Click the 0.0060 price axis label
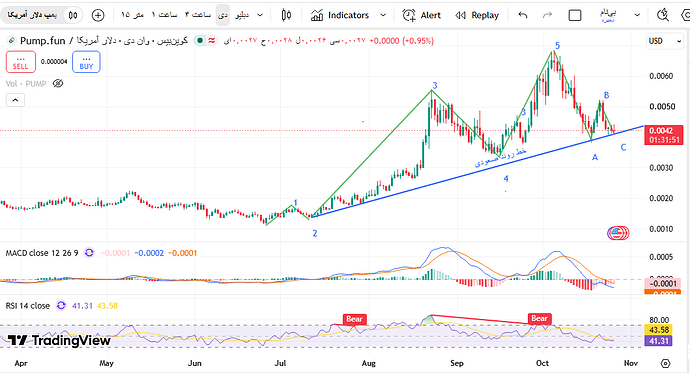The width and height of the screenshot is (690, 373). tap(661, 76)
